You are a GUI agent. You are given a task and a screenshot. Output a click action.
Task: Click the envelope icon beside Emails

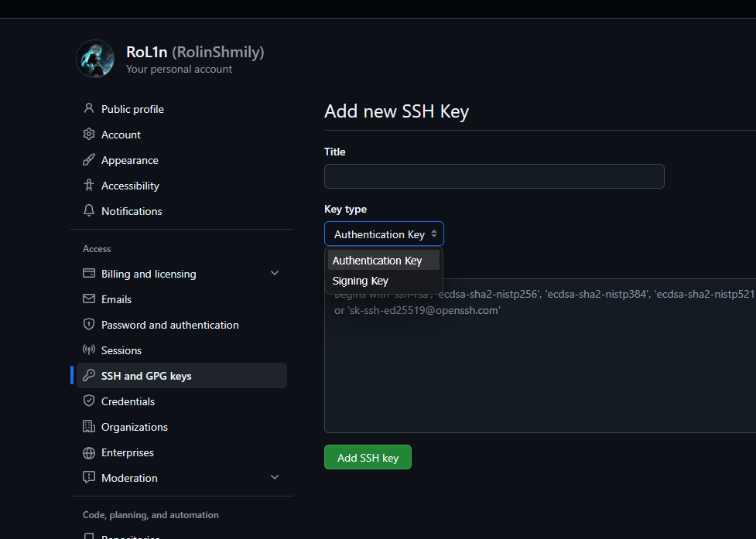tap(89, 298)
